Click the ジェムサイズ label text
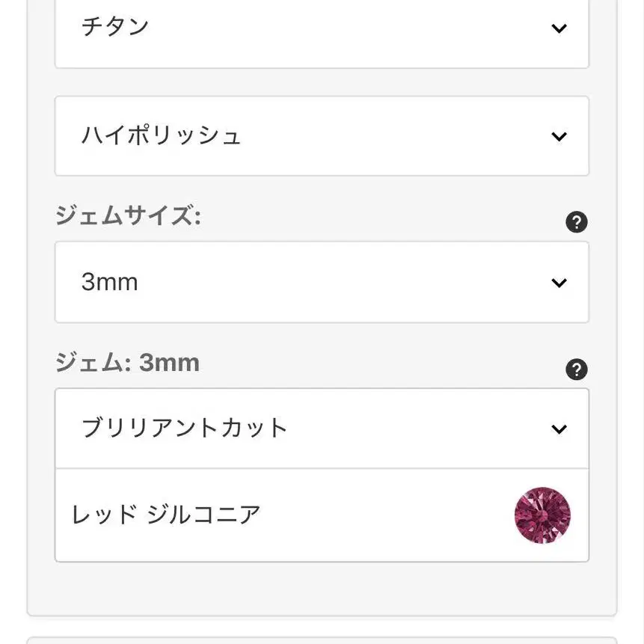Screen dimensions: 644x644 128,215
